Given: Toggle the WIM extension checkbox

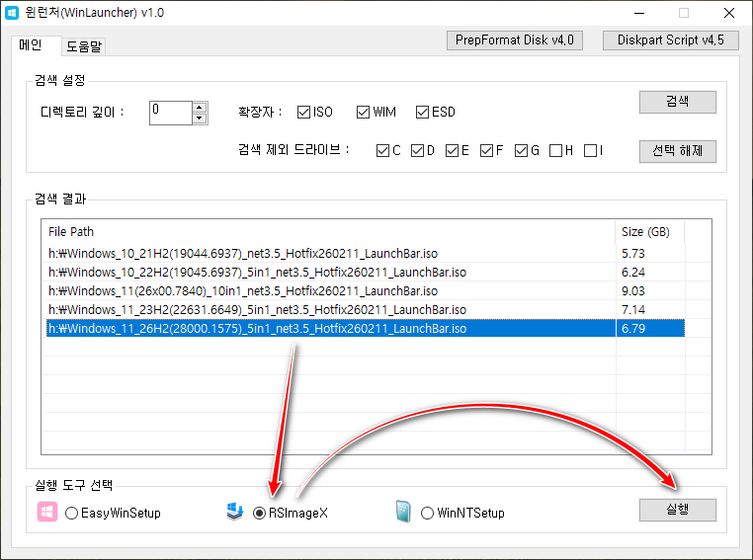Looking at the screenshot, I should pos(363,113).
